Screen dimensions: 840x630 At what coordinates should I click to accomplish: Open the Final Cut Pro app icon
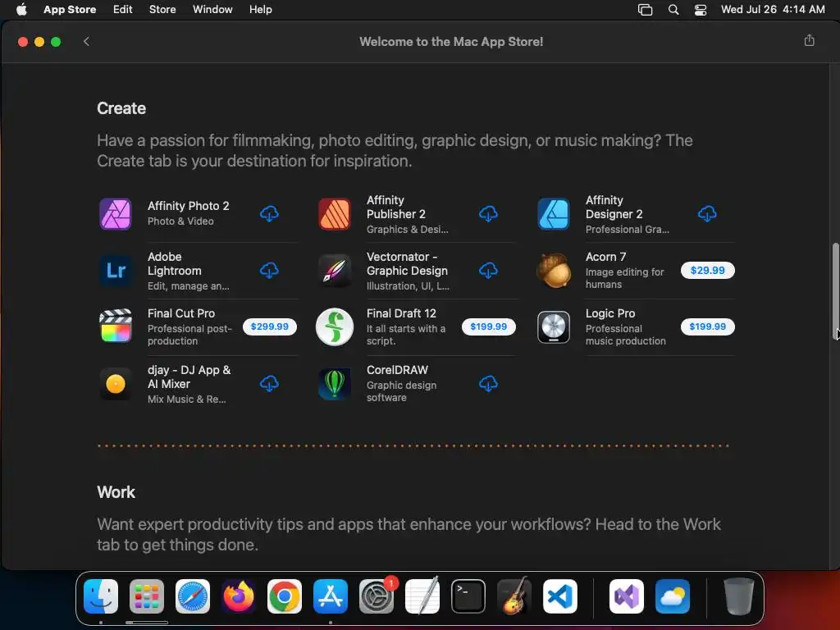pos(115,326)
